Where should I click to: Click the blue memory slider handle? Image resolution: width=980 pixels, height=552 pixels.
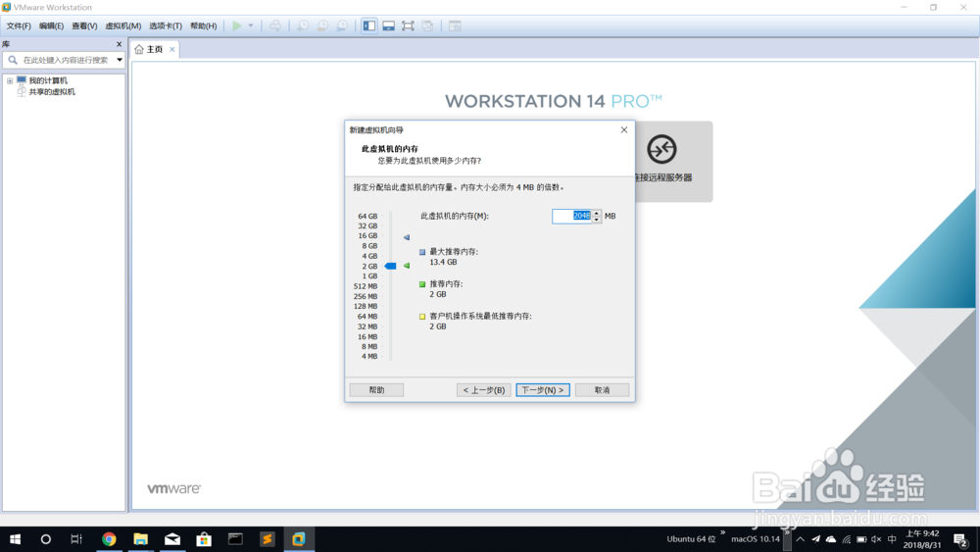coord(390,267)
